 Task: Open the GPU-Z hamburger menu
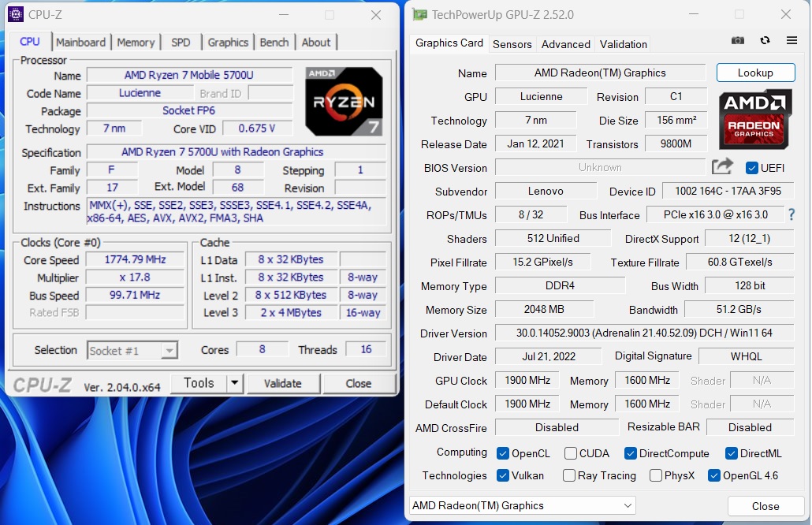click(792, 40)
